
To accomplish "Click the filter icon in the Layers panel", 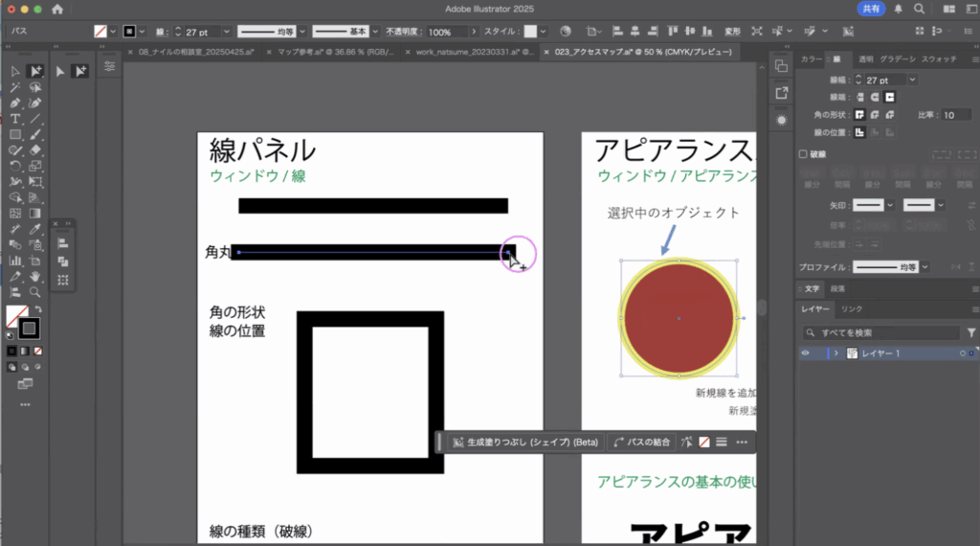I will (971, 332).
